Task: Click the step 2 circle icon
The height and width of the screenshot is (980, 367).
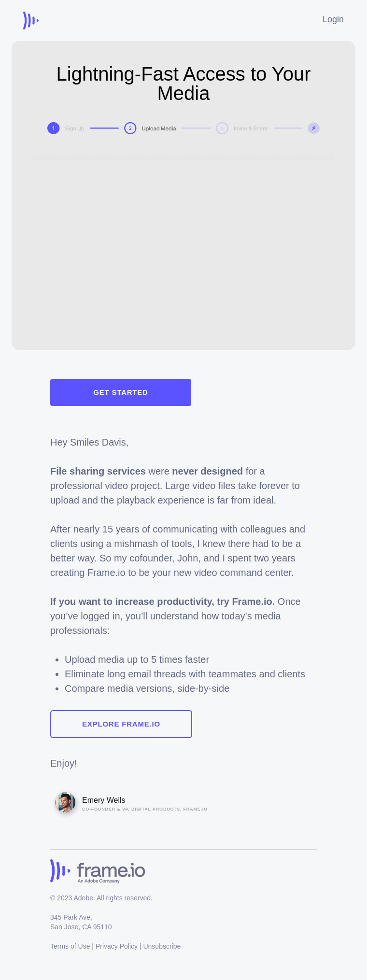Action: click(x=130, y=128)
